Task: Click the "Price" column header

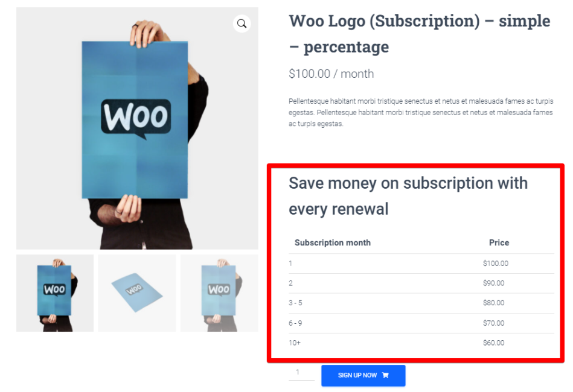Action: coord(499,242)
